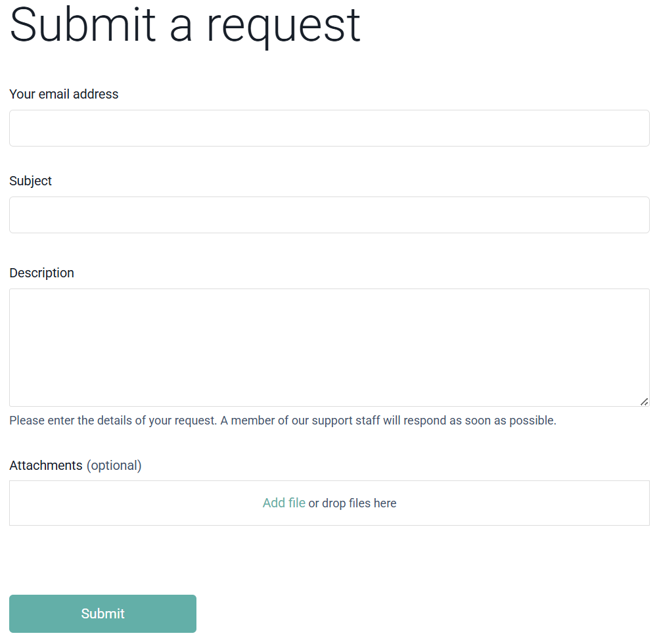
Task: Click empty area inside the attachments drop zone
Action: [x=131, y=503]
